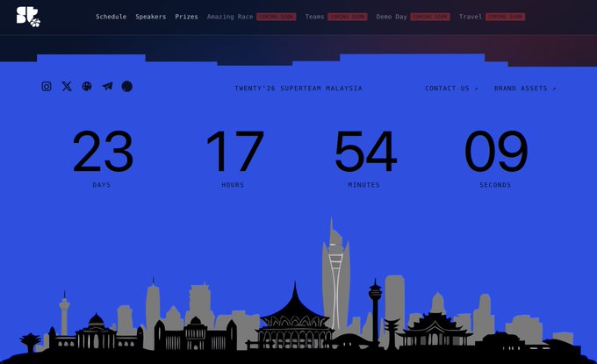Open the Brand Assets link
Image resolution: width=597 pixels, height=364 pixels.
[525, 89]
